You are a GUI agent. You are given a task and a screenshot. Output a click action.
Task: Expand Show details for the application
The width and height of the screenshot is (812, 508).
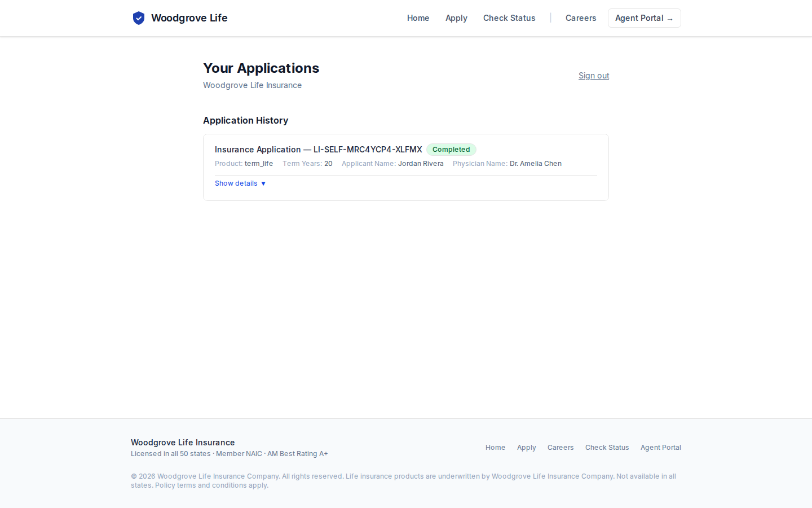coord(240,183)
